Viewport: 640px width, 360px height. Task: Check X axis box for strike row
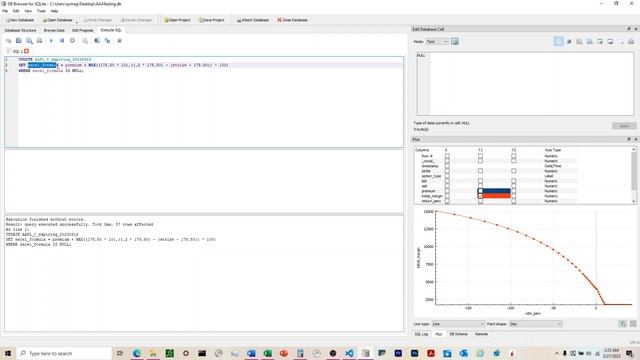pos(447,171)
